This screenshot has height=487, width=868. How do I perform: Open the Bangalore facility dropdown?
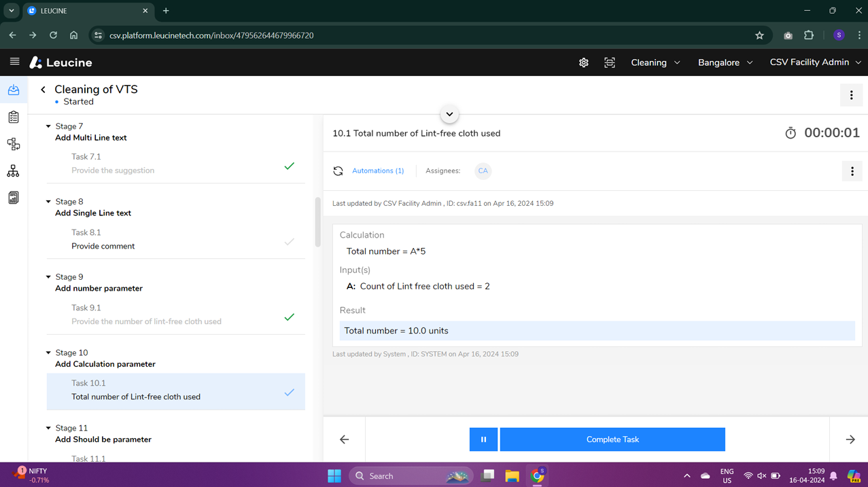[725, 62]
